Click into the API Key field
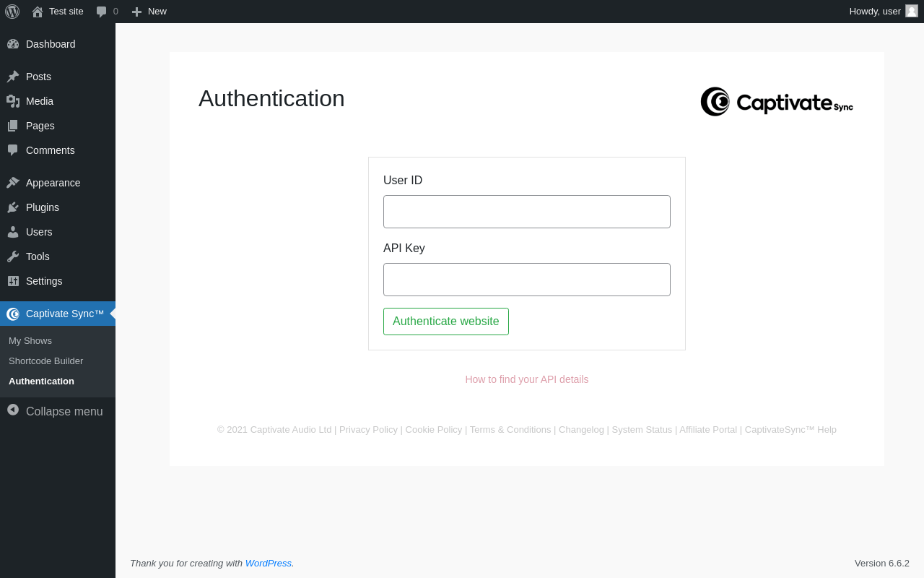Screen dimensions: 924x578 coord(526,280)
